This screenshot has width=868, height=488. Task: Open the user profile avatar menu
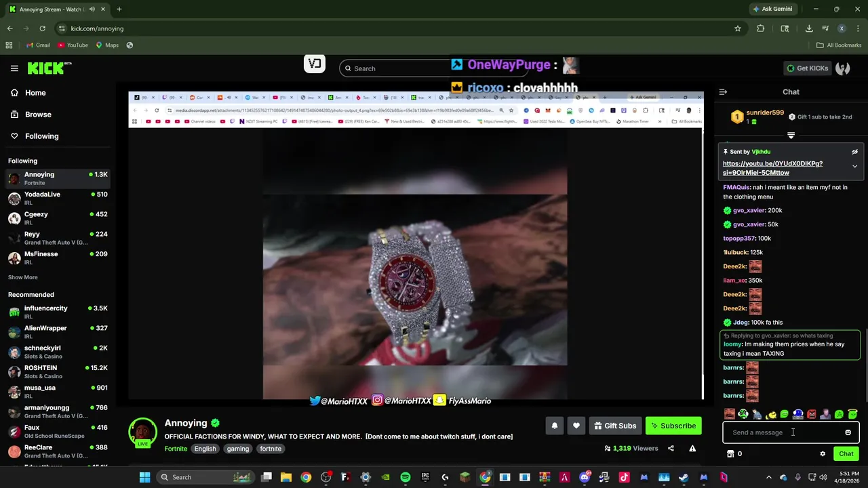tap(843, 68)
